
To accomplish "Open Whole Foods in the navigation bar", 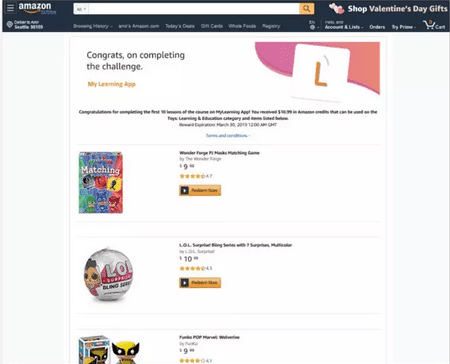I will tap(242, 26).
